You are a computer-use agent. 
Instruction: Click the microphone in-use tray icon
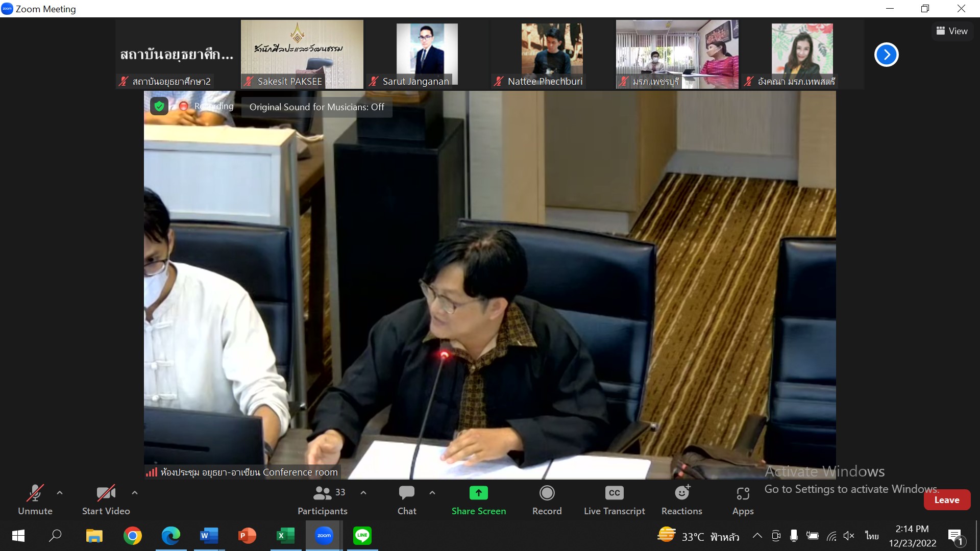[x=794, y=536]
